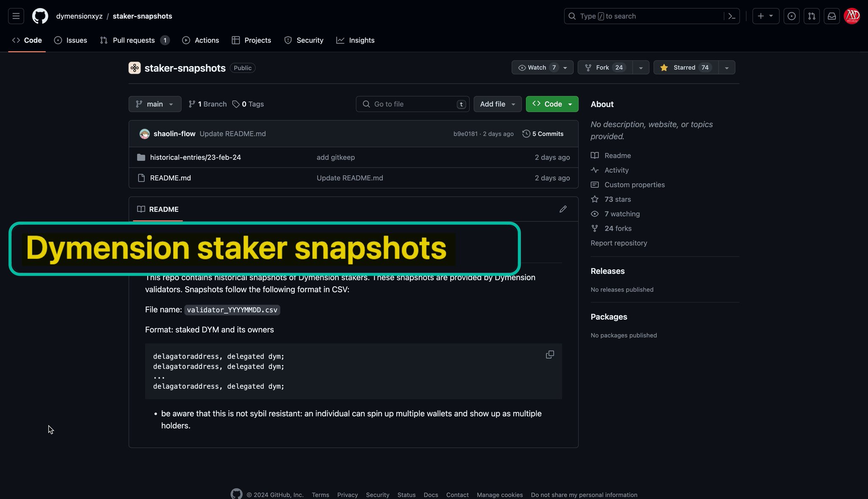Open the Status footer link
868x499 pixels.
tap(406, 495)
